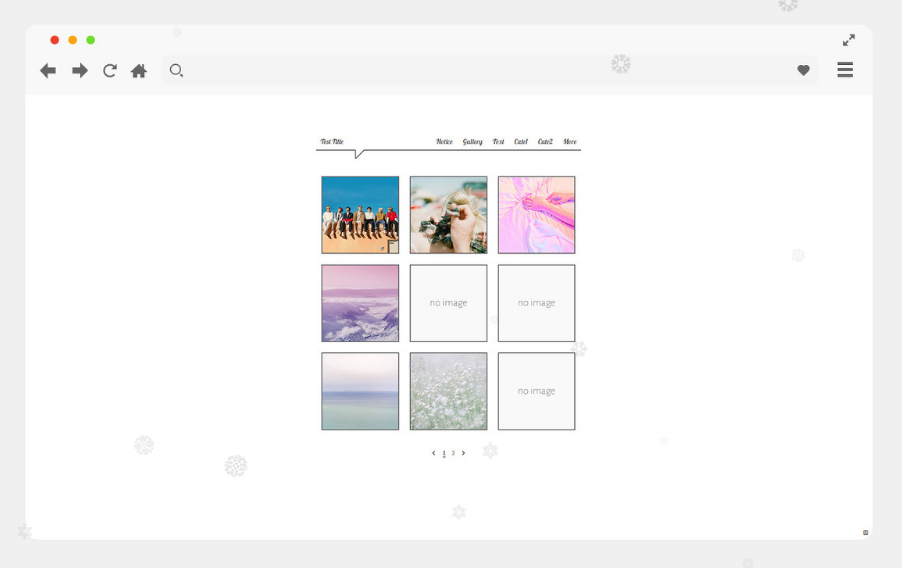Select page 1 in pagination
902x568 pixels.
pos(444,453)
